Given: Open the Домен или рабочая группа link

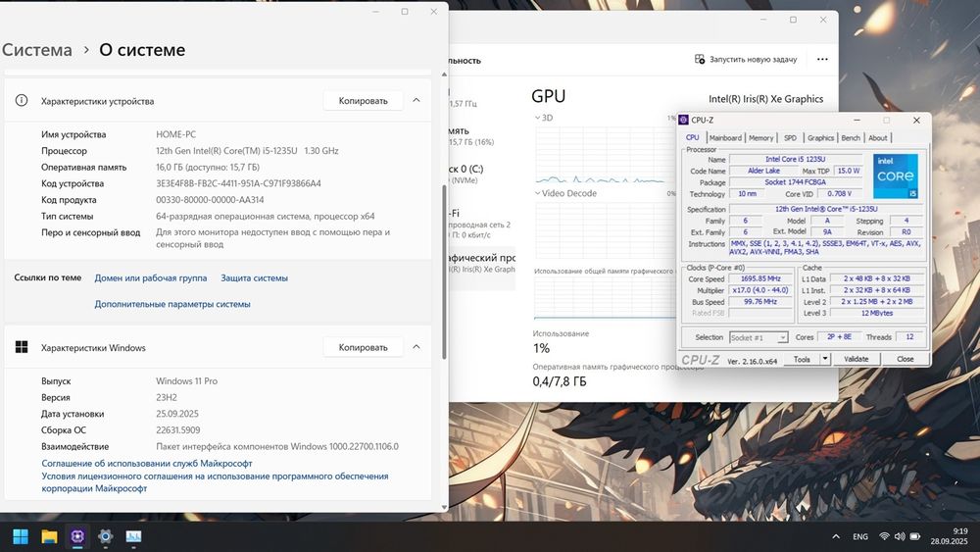Looking at the screenshot, I should 151,278.
